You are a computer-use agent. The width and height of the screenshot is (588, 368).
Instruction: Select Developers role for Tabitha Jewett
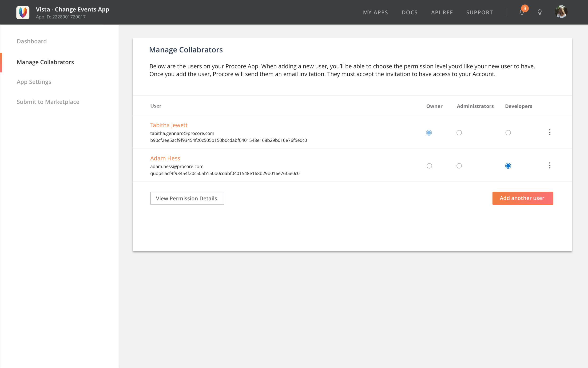pyautogui.click(x=508, y=133)
